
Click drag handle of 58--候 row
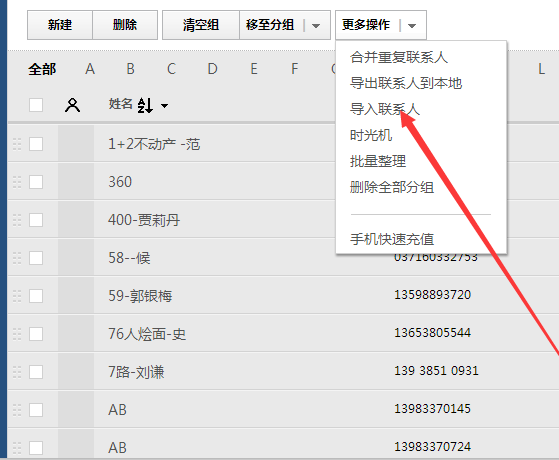pyautogui.click(x=17, y=258)
